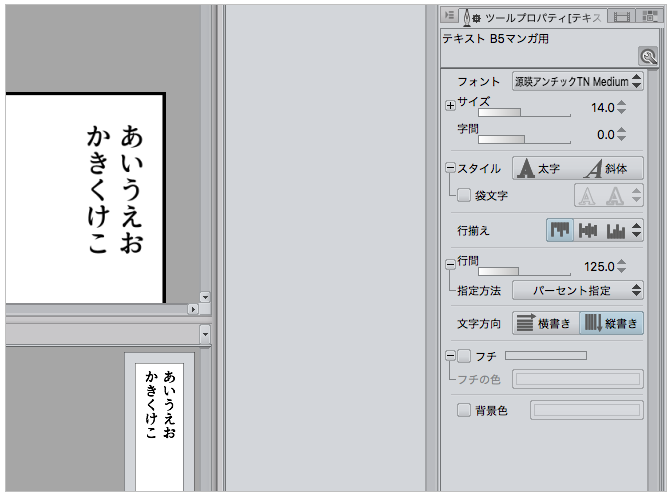Collapse the スタイル section expander
Screen dimensions: 671x497
click(x=450, y=168)
